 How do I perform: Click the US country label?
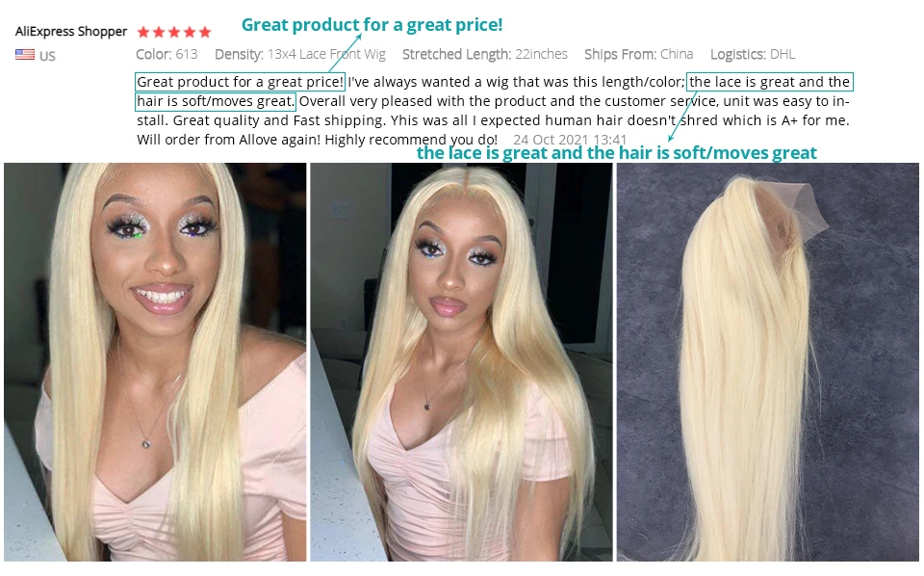tap(48, 56)
